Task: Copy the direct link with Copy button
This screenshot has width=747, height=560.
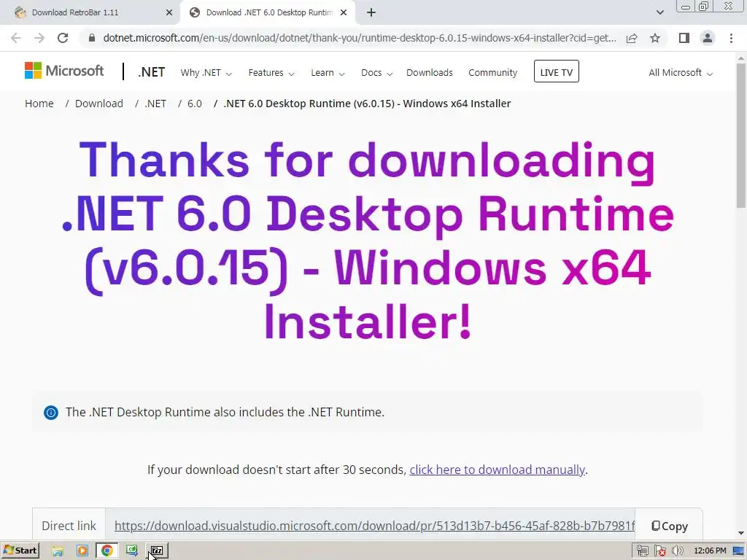Action: coord(669,526)
